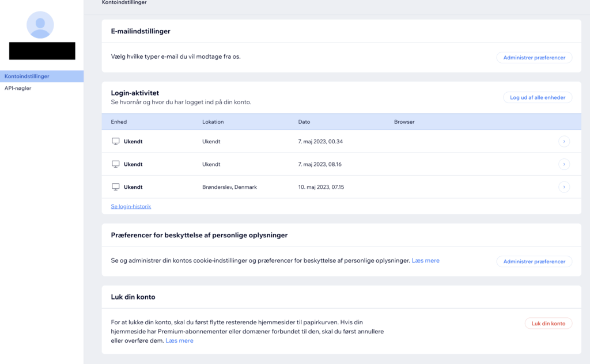Click the Browser column header
The width and height of the screenshot is (590, 364).
pos(404,122)
